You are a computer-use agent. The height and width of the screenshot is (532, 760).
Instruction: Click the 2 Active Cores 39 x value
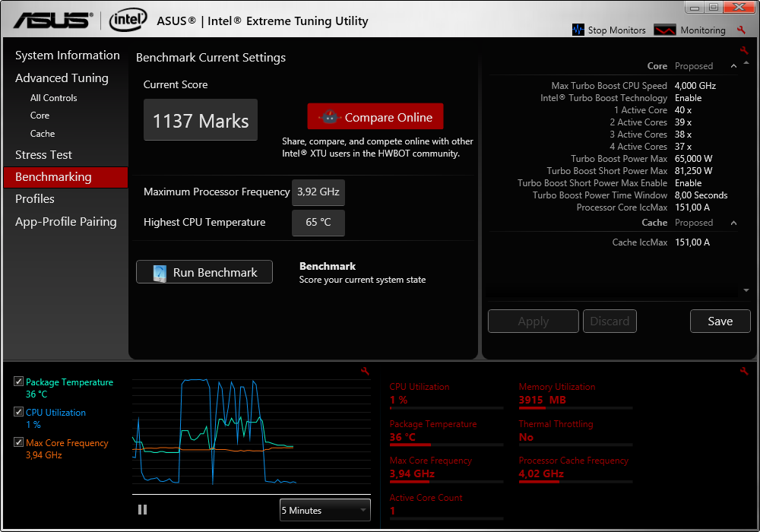coord(683,122)
